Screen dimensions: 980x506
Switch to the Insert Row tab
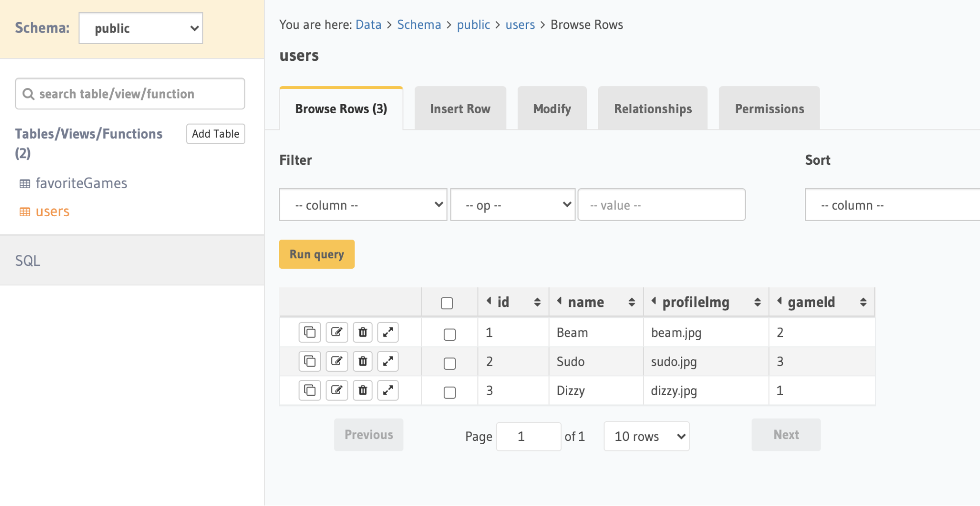coord(460,108)
